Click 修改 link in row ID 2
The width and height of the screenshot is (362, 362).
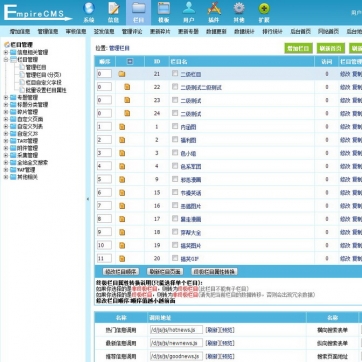345,140
